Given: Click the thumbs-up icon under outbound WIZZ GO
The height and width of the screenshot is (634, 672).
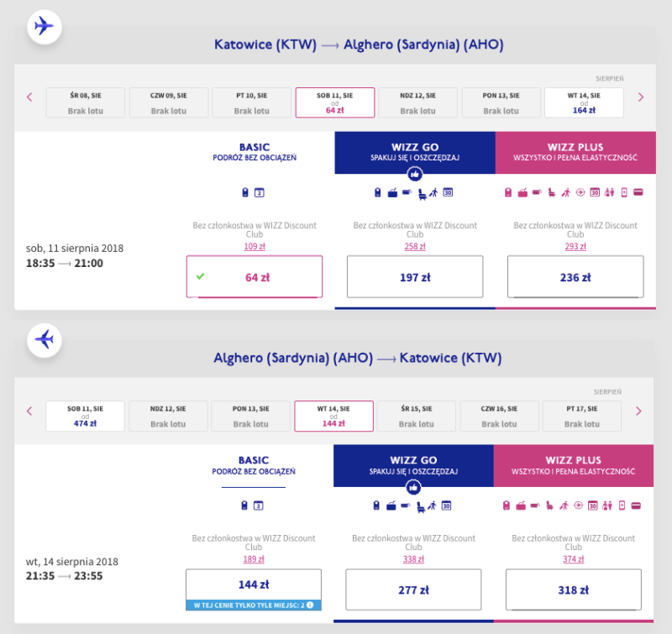Looking at the screenshot, I should [x=414, y=174].
